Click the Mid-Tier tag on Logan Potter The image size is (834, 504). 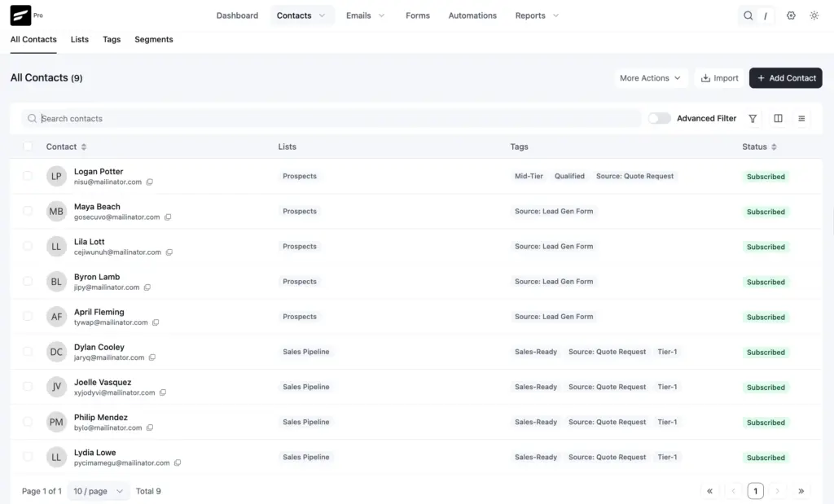pos(529,176)
